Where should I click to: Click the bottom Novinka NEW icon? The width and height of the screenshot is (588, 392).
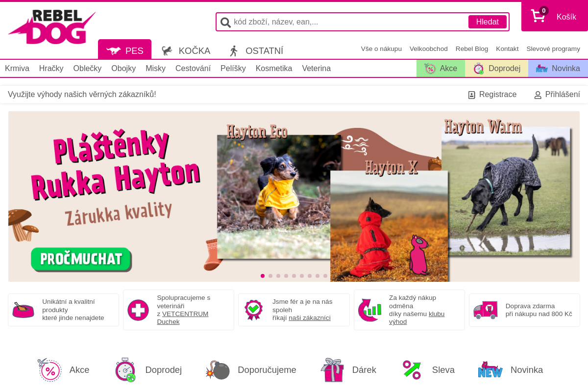490,370
